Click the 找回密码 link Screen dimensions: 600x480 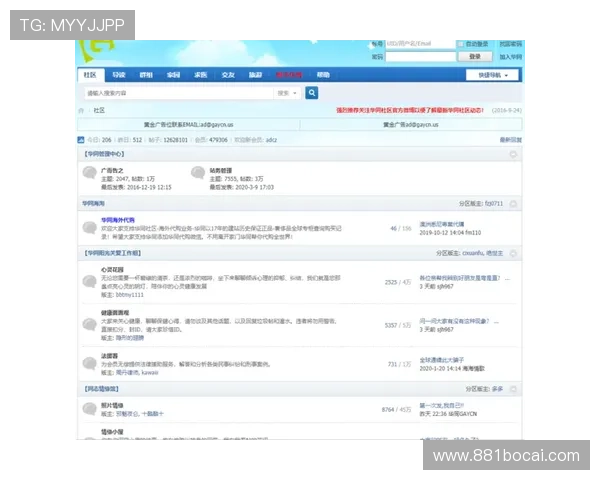point(510,44)
